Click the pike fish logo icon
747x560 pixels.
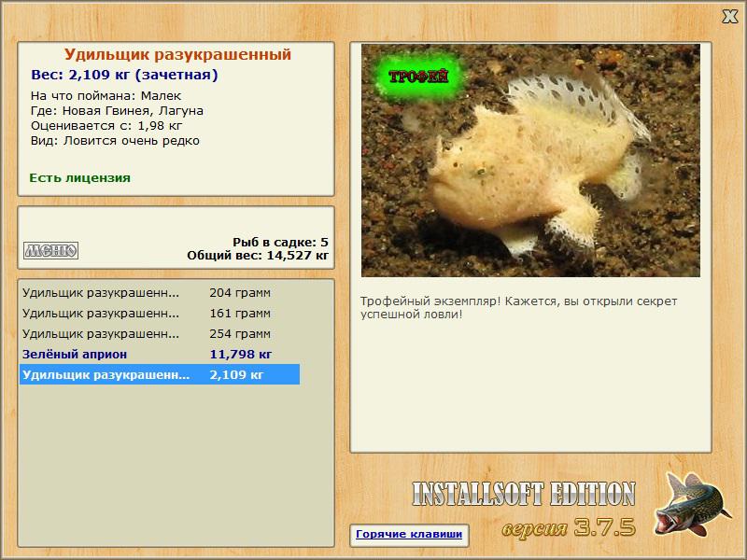(x=692, y=505)
